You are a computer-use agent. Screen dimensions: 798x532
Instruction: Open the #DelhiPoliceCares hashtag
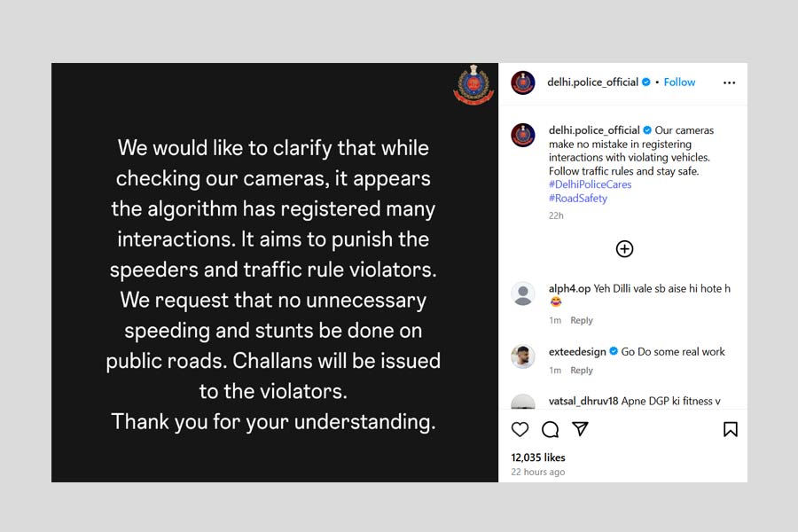[x=590, y=184]
